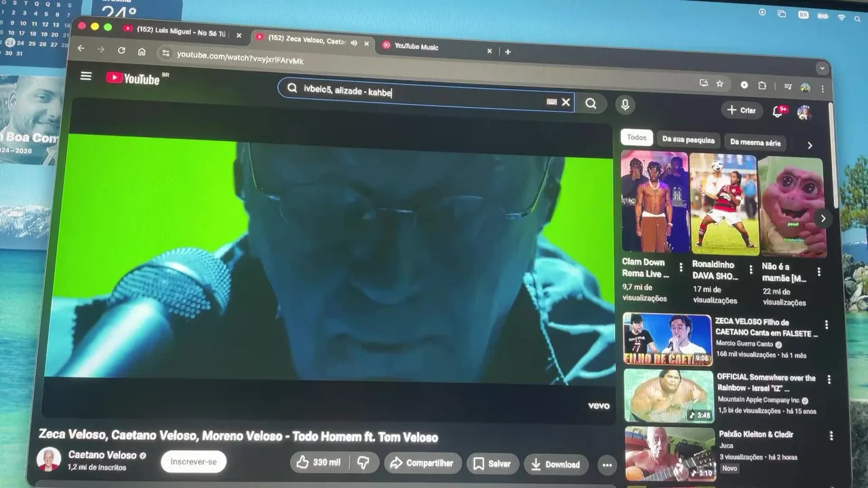The width and height of the screenshot is (868, 488).
Task: Open options for Não é a mamãe short
Action: pos(819,272)
